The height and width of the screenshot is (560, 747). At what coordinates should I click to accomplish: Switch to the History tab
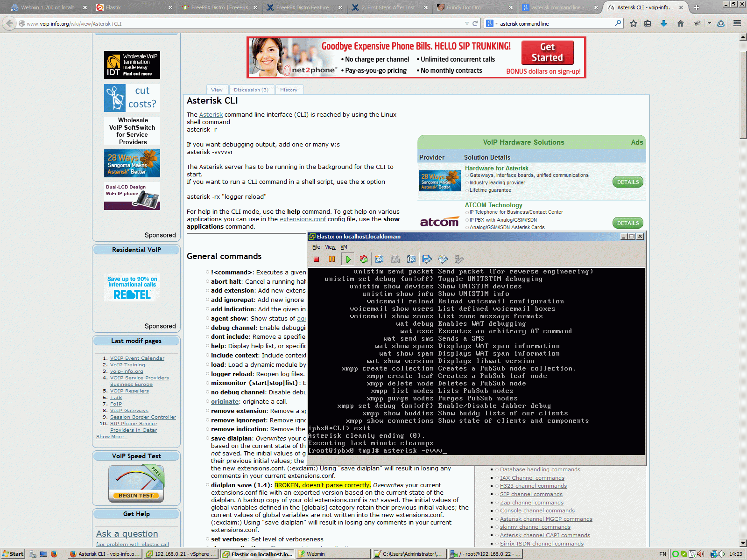tap(289, 90)
